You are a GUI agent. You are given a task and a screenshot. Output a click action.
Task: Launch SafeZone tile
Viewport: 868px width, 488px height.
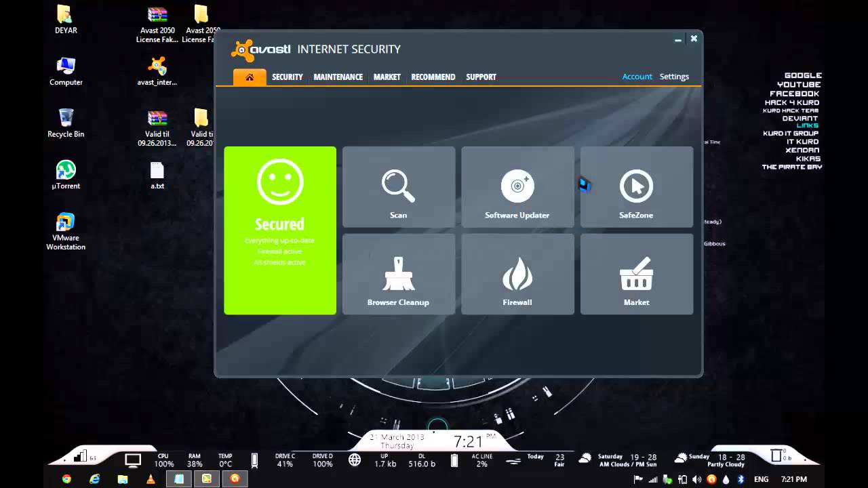pyautogui.click(x=637, y=187)
